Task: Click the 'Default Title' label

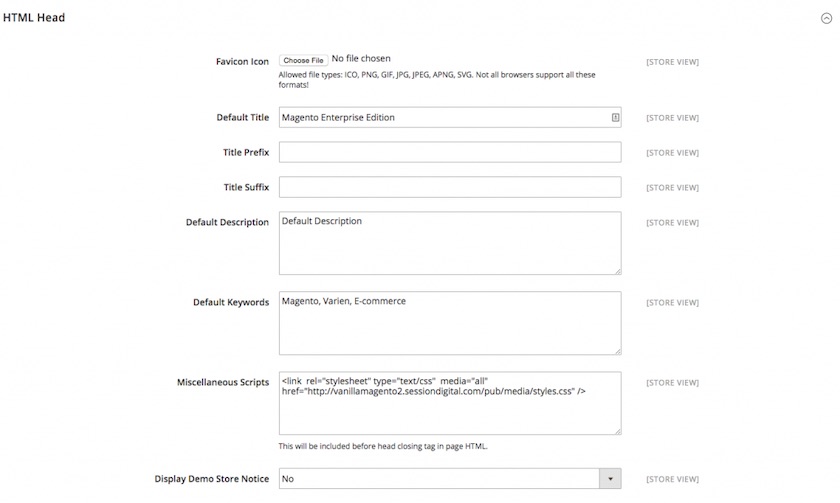Action: 243,117
